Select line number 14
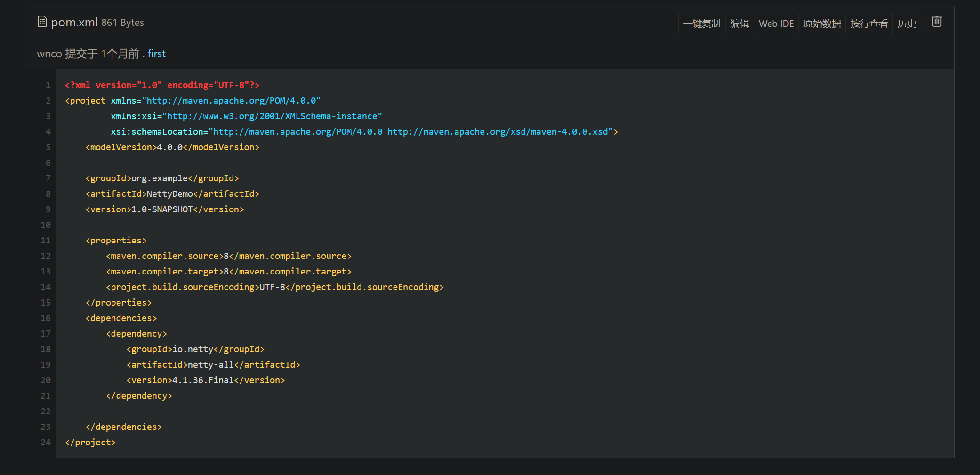980x475 pixels. (x=46, y=287)
